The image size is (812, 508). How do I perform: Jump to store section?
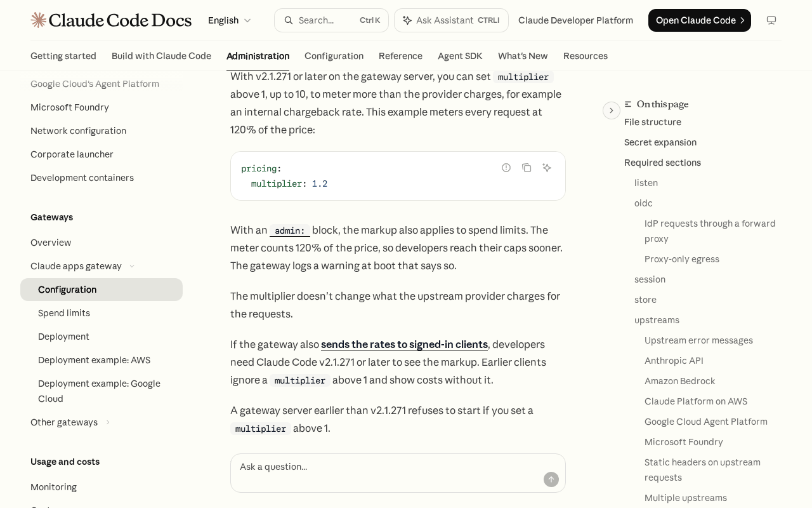[645, 300]
